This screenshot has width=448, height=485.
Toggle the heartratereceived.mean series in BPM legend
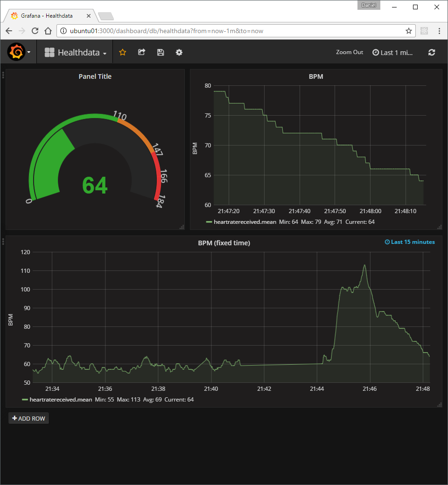pyautogui.click(x=245, y=222)
